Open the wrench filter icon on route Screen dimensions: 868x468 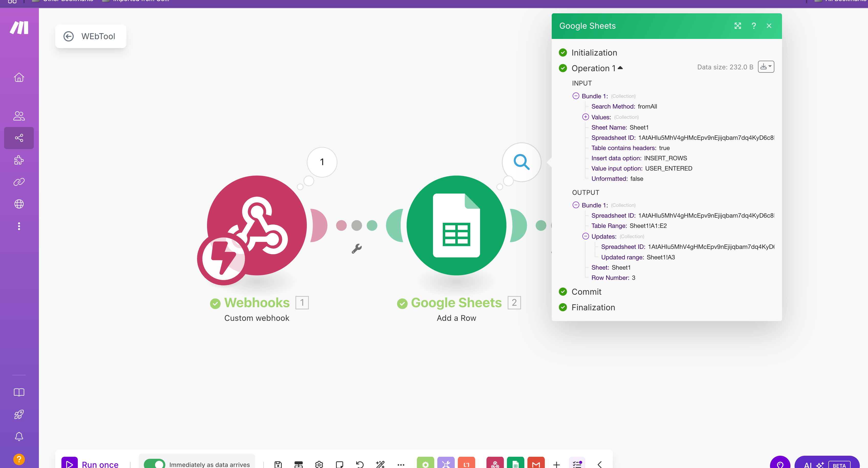point(356,249)
